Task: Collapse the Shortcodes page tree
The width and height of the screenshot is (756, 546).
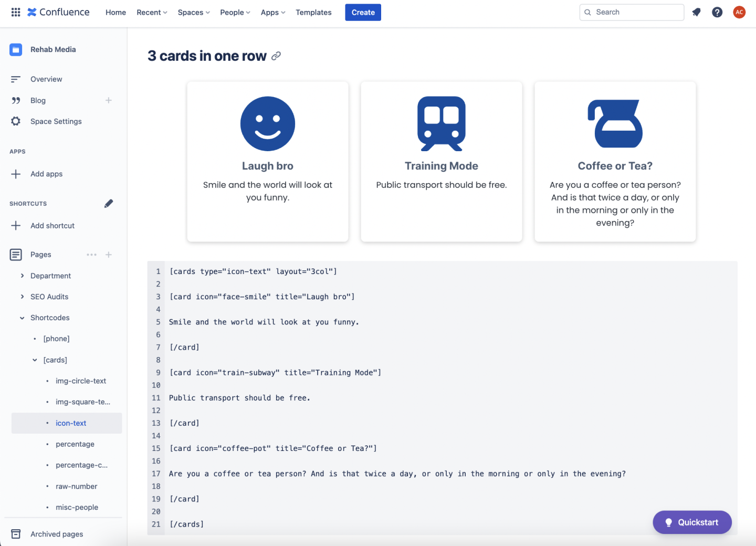Action: [x=22, y=318]
